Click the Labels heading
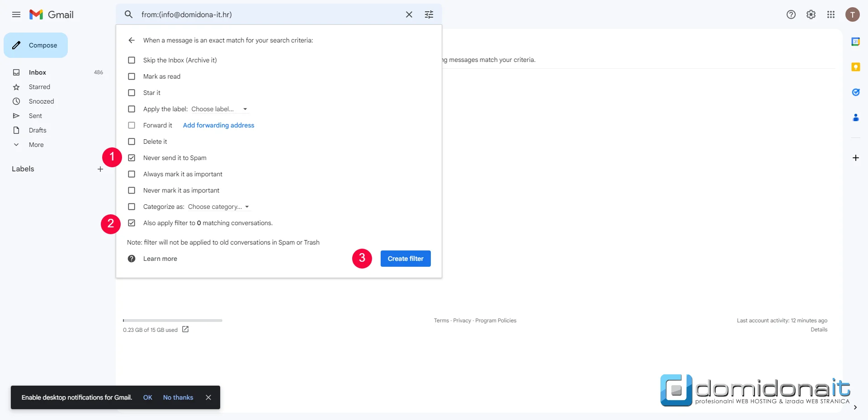 [x=23, y=169]
